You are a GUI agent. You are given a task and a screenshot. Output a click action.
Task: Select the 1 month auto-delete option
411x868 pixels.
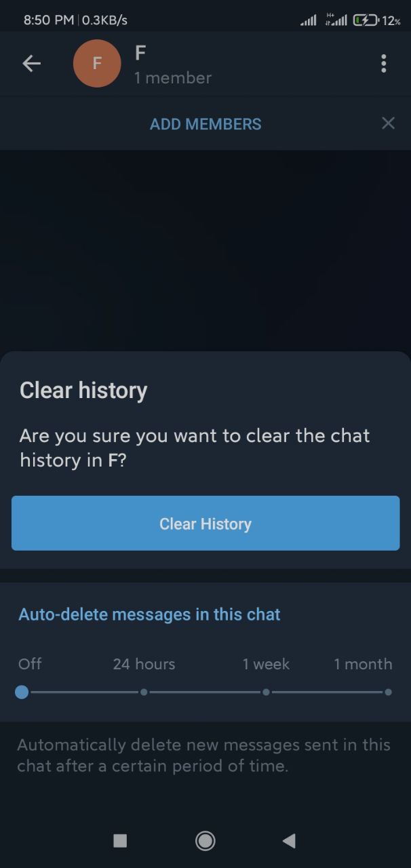pyautogui.click(x=363, y=664)
